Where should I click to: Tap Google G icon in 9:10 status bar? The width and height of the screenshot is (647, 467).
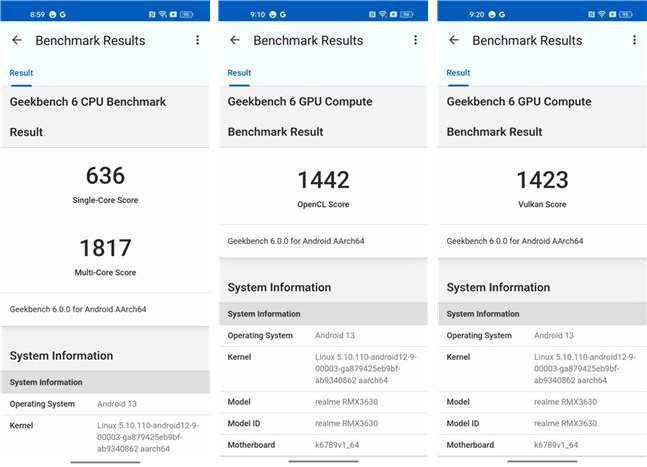[283, 15]
